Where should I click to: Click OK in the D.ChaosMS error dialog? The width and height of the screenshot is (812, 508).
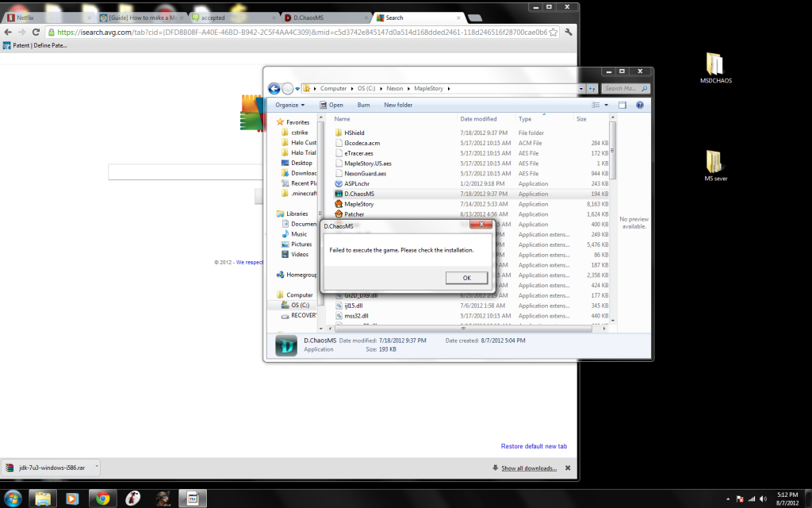click(466, 278)
